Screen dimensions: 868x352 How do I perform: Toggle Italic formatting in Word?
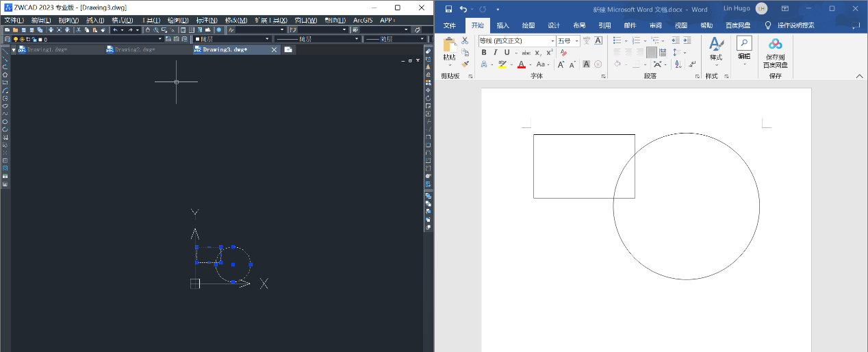coord(496,53)
